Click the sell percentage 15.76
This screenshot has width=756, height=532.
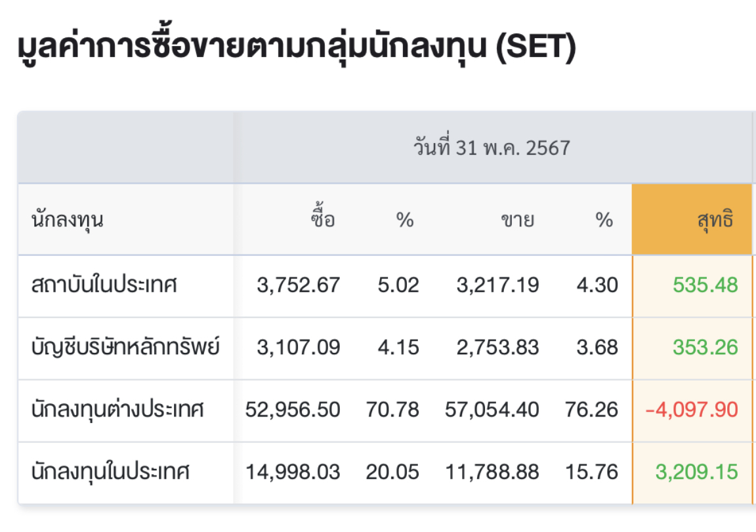click(591, 472)
